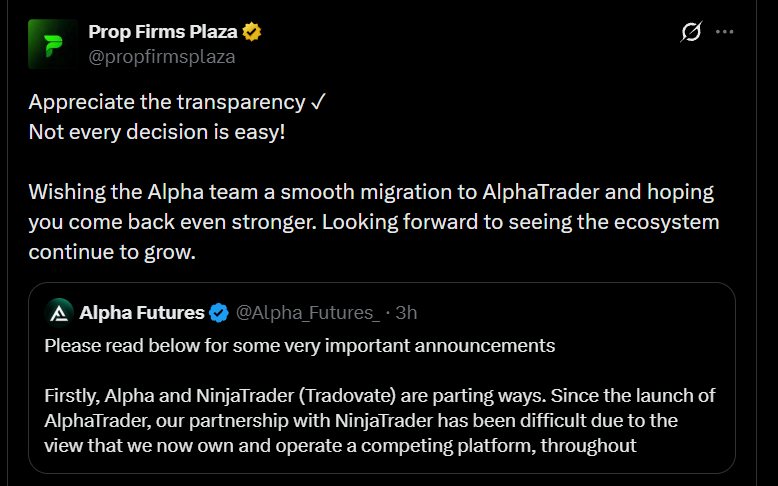
Task: Click the Grok explain-post icon
Action: pos(691,32)
